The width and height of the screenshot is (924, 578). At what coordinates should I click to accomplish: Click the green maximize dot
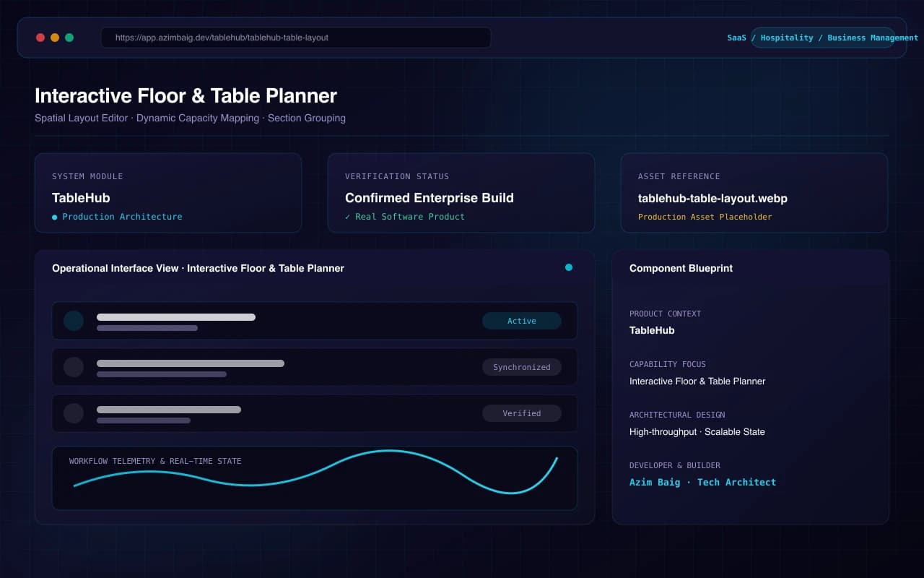69,38
